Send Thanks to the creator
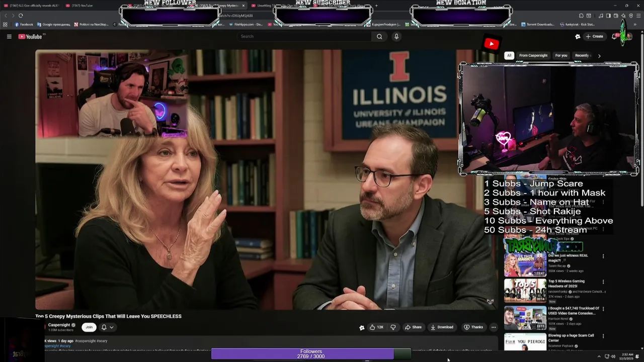644x362 pixels. tap(473, 327)
